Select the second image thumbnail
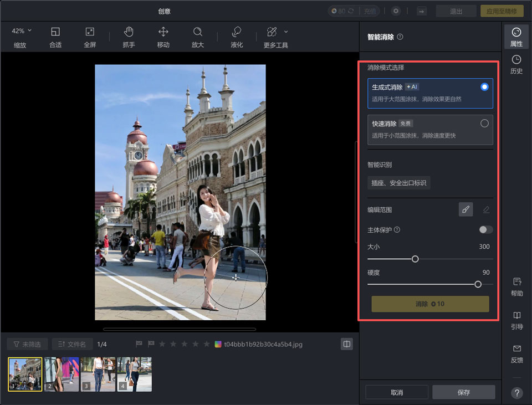Screen dimensions: 532x405 61,374
